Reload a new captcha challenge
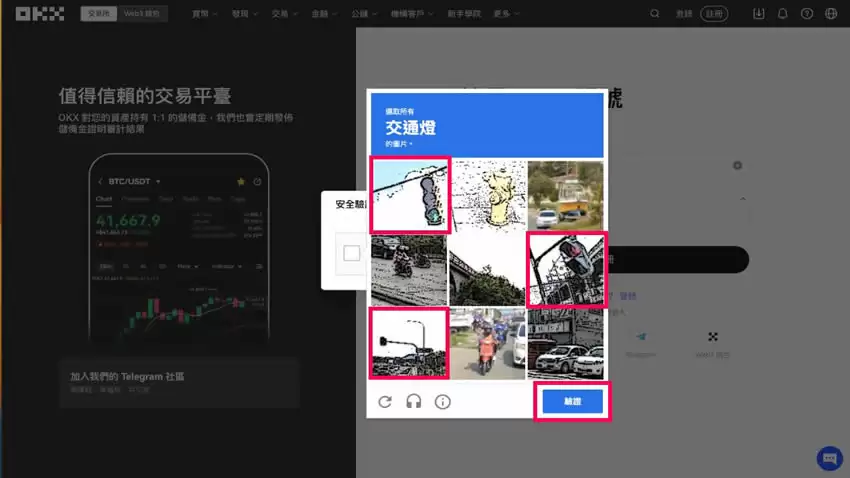This screenshot has width=850, height=478. click(385, 402)
